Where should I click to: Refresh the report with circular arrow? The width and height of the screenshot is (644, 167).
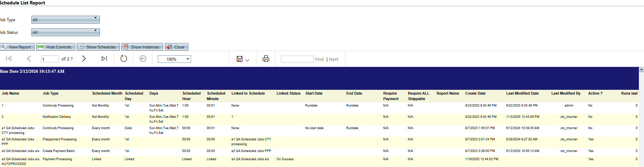coord(124,59)
